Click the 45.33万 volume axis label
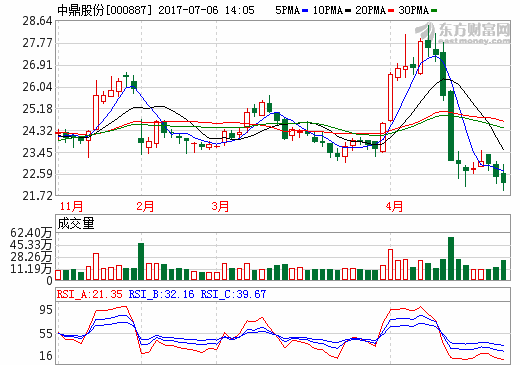The width and height of the screenshot is (520, 365). pyautogui.click(x=31, y=245)
